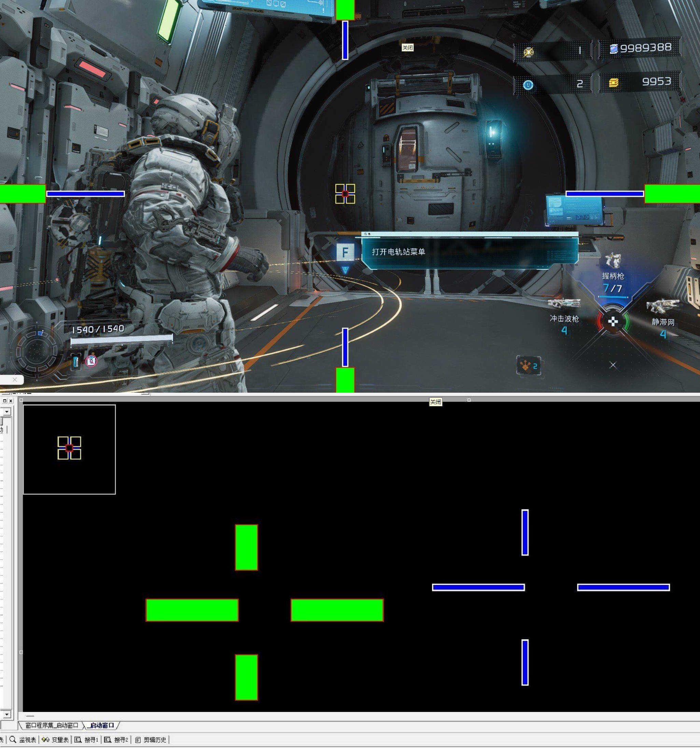
Task: Click the scroll-down arrow at the left panel bottom
Action: pyautogui.click(x=7, y=714)
